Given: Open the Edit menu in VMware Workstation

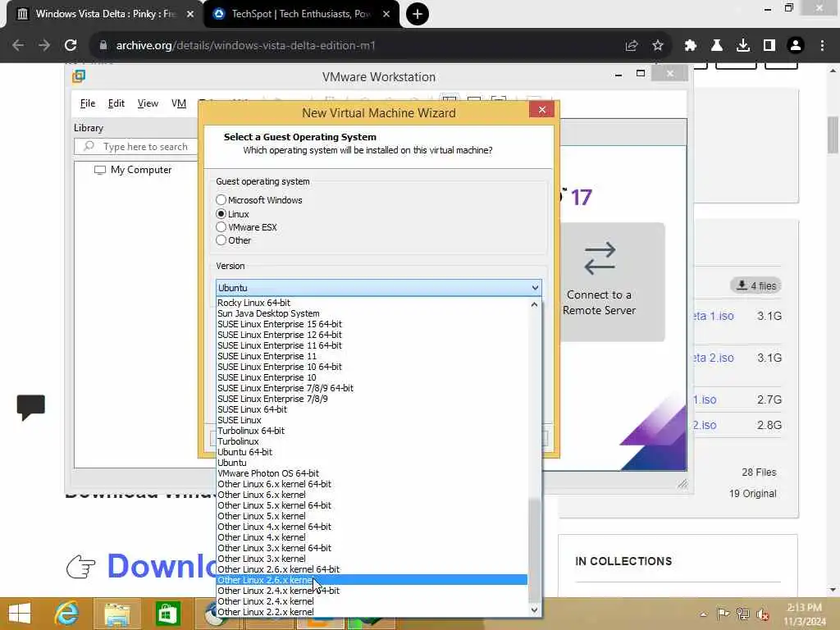Looking at the screenshot, I should pos(116,103).
